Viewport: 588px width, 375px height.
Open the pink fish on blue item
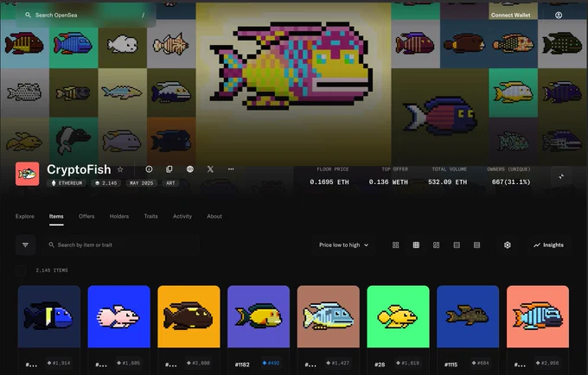click(118, 316)
